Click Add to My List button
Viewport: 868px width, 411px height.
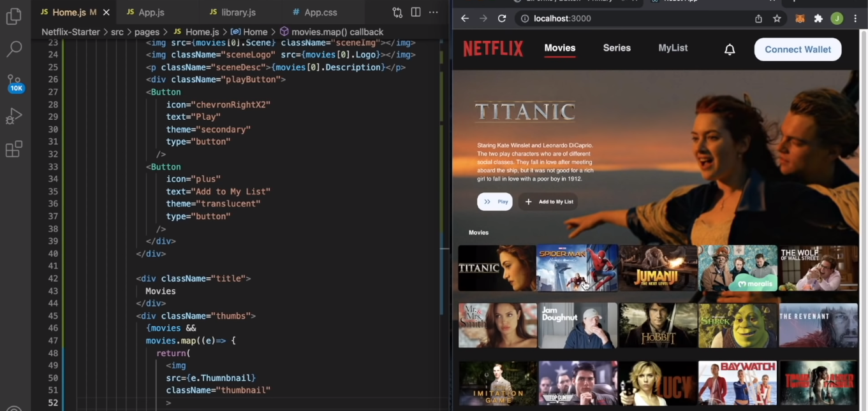click(x=548, y=201)
